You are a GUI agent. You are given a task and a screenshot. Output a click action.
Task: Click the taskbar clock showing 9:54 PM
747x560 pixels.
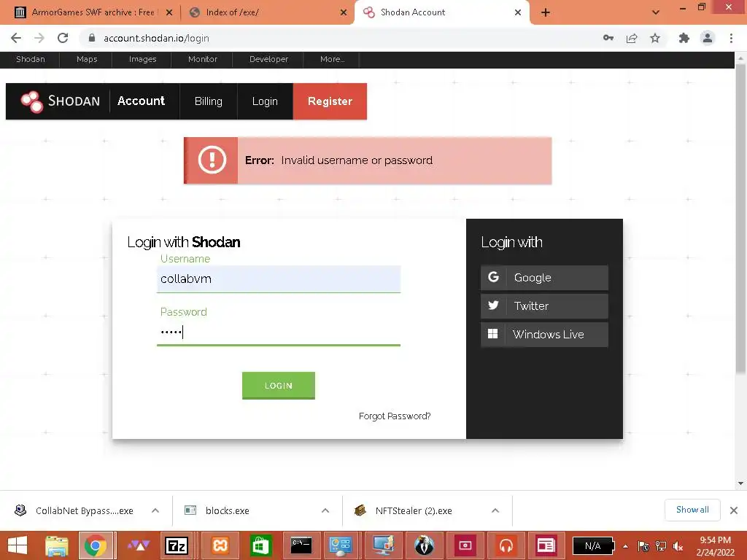pyautogui.click(x=715, y=546)
